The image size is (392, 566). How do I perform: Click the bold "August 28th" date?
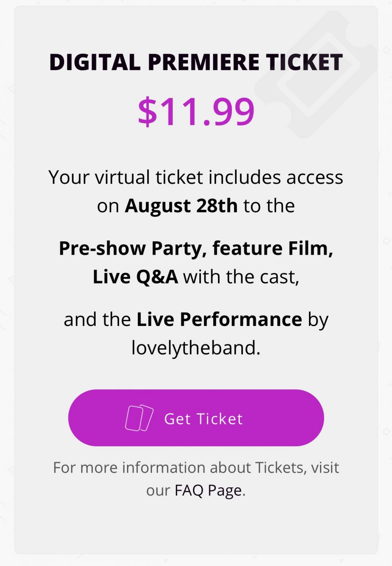[181, 206]
